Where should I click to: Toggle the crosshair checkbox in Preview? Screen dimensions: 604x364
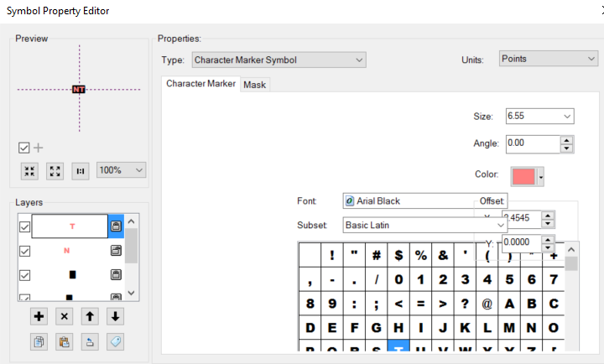pos(24,148)
